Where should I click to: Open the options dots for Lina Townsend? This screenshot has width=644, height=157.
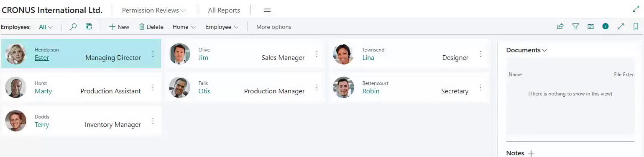click(481, 54)
